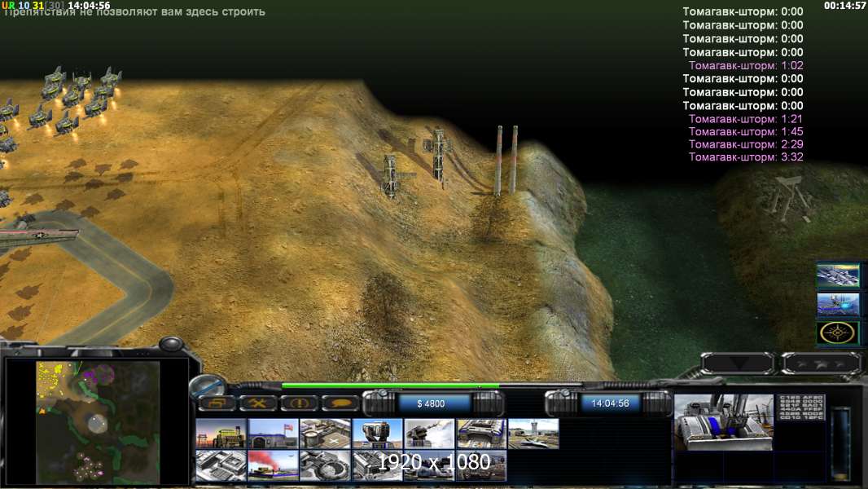Screen dimensions: 868x489
Task: Select the right tower structure on the hill
Action: pos(438,155)
